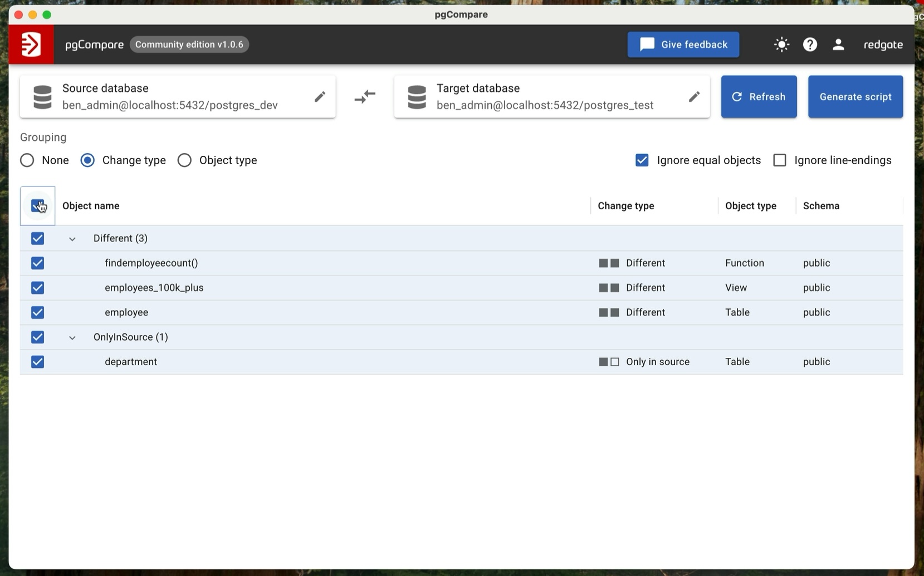Select the findemployeecount() object name
The width and height of the screenshot is (924, 576).
point(151,263)
